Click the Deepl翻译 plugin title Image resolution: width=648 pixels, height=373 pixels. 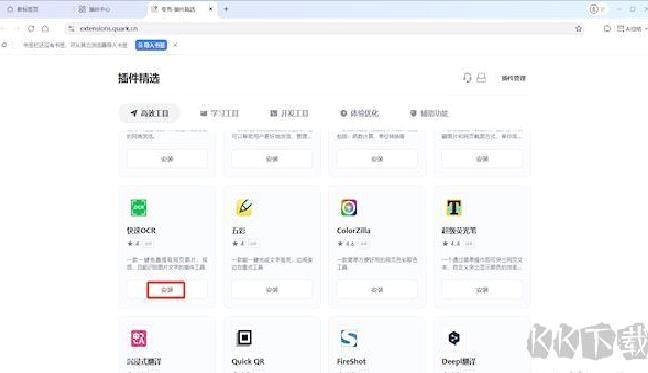458,361
